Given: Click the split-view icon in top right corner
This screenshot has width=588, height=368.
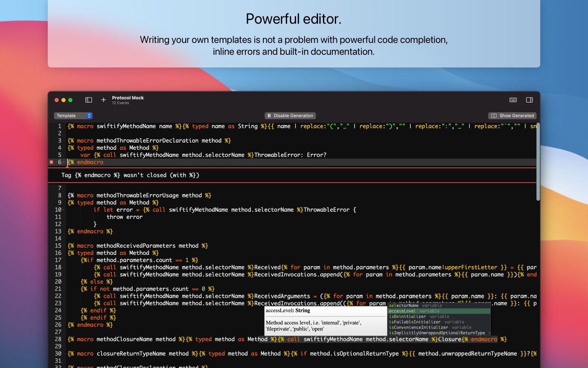Looking at the screenshot, I should click(x=530, y=100).
